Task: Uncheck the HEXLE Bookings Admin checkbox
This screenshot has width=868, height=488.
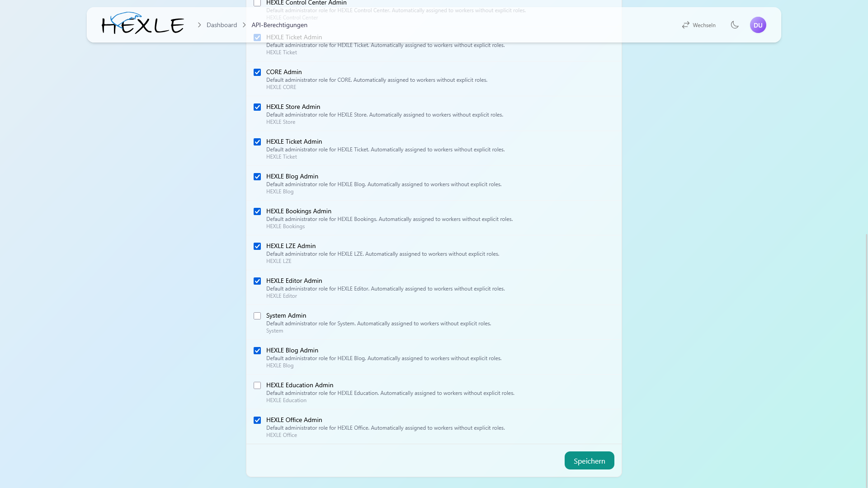Action: [257, 211]
